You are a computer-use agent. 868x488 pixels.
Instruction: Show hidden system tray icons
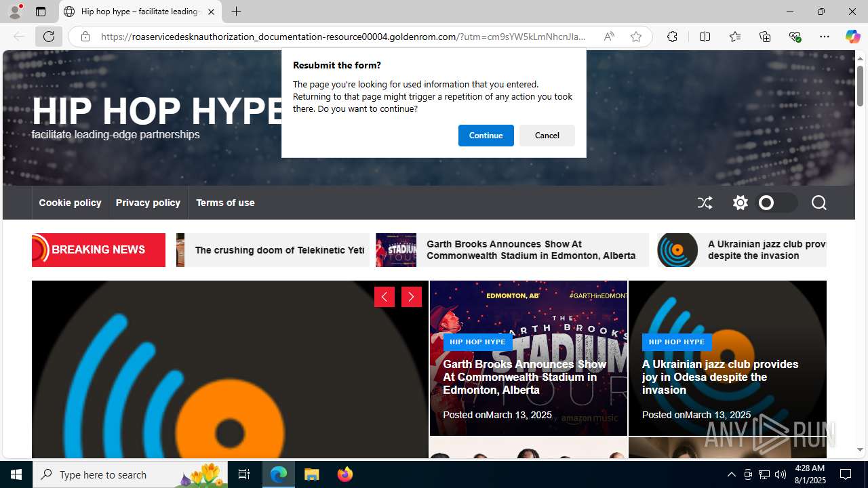pyautogui.click(x=731, y=474)
